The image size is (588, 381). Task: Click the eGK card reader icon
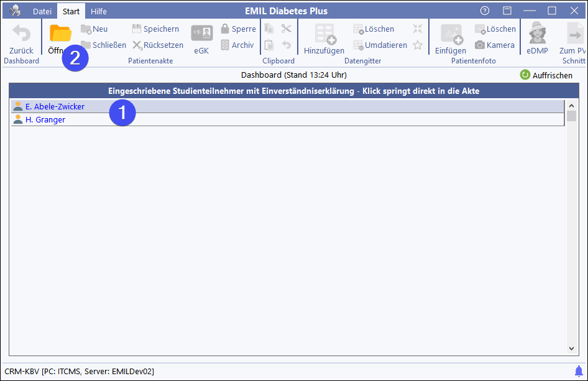(x=201, y=34)
